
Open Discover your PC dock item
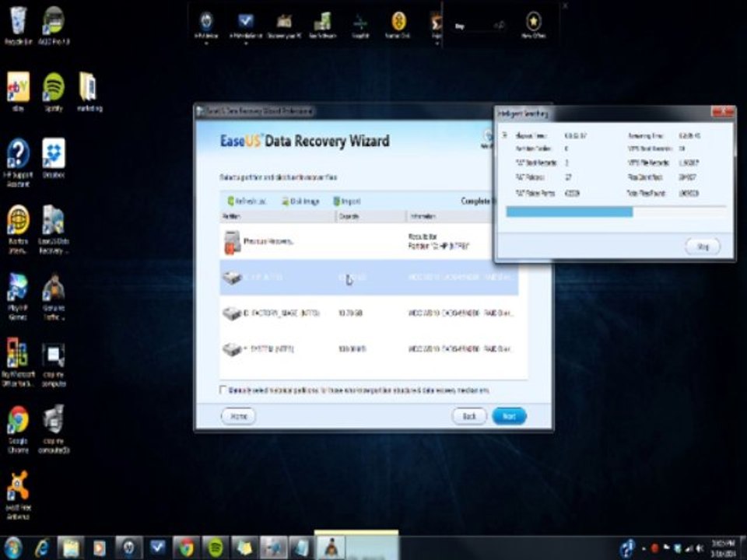pos(285,25)
